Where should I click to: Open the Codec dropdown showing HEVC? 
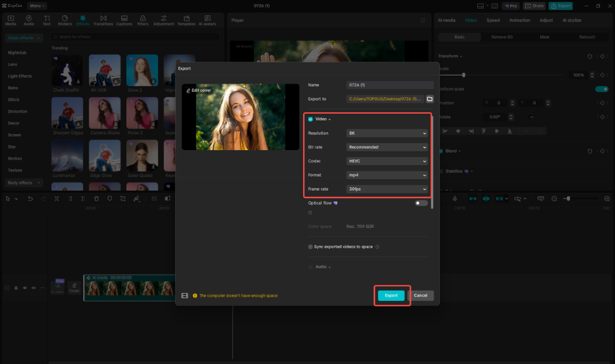point(387,160)
